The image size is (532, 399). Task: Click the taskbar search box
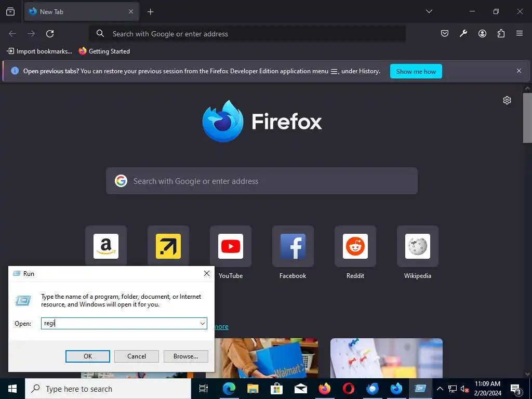[x=108, y=389]
